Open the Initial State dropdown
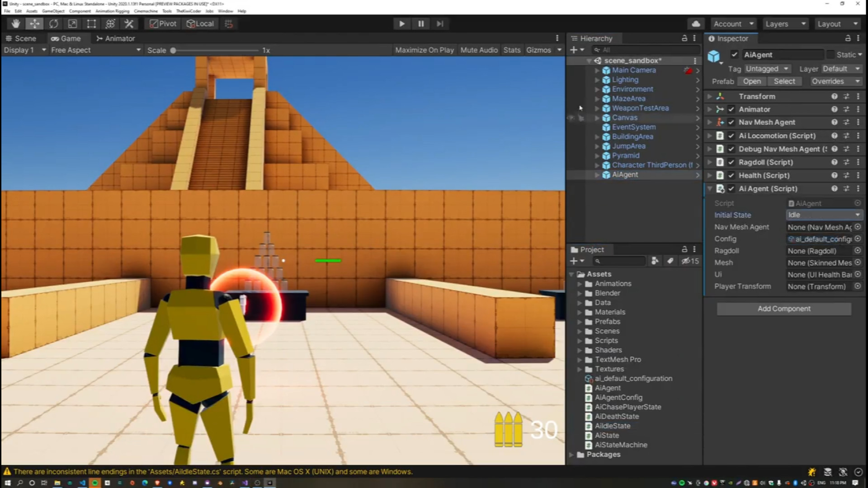This screenshot has height=488, width=868. (823, 215)
